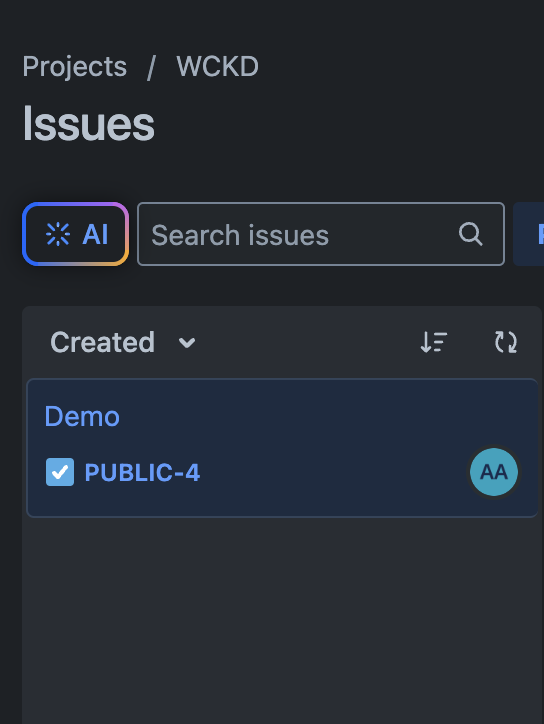Screen dimensions: 544x724
Task: Open the Demo issue title
Action: pos(82,416)
